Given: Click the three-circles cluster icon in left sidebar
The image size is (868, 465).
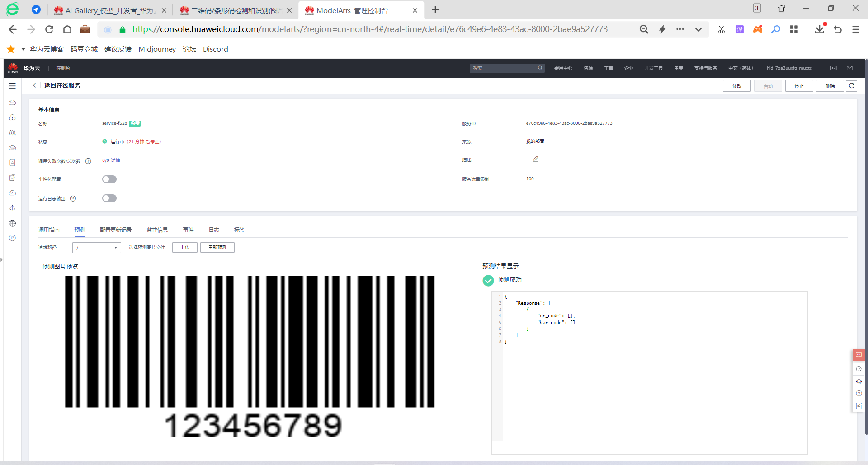Looking at the screenshot, I should tap(12, 117).
